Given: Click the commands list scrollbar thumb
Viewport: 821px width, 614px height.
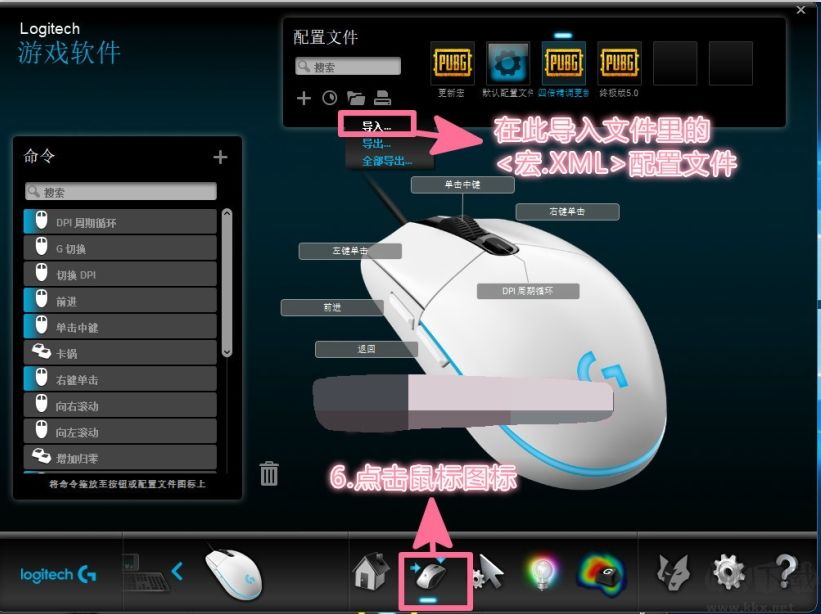Looking at the screenshot, I should pos(227,283).
